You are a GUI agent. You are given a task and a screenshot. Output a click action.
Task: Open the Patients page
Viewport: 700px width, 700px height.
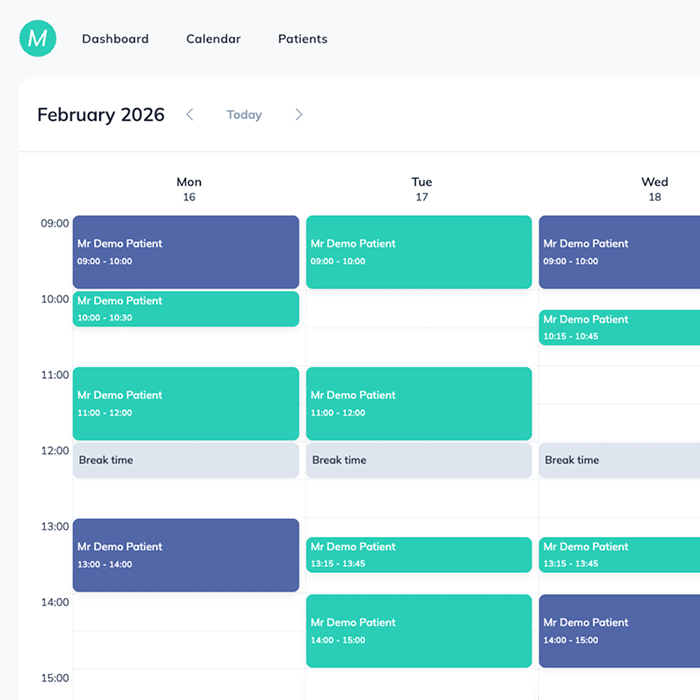(x=302, y=39)
